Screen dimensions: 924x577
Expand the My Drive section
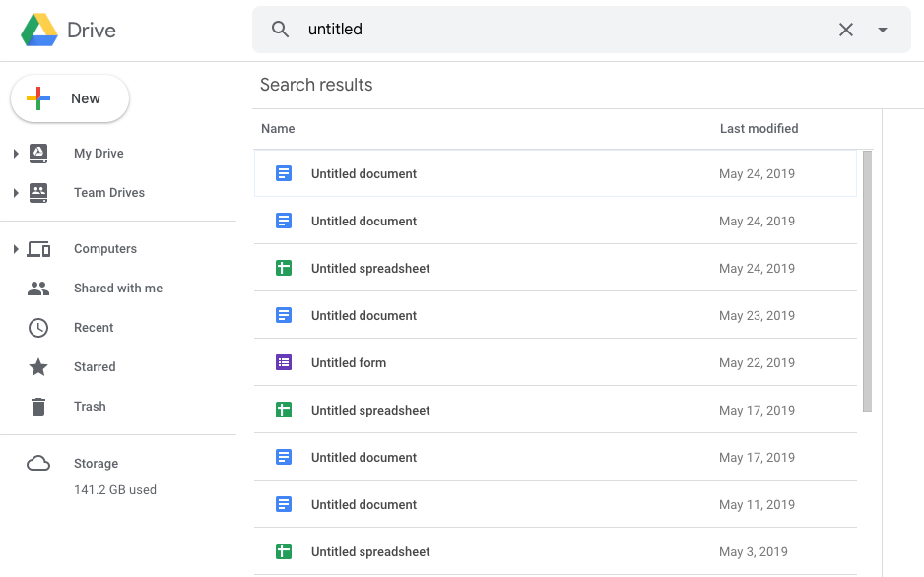click(x=16, y=154)
